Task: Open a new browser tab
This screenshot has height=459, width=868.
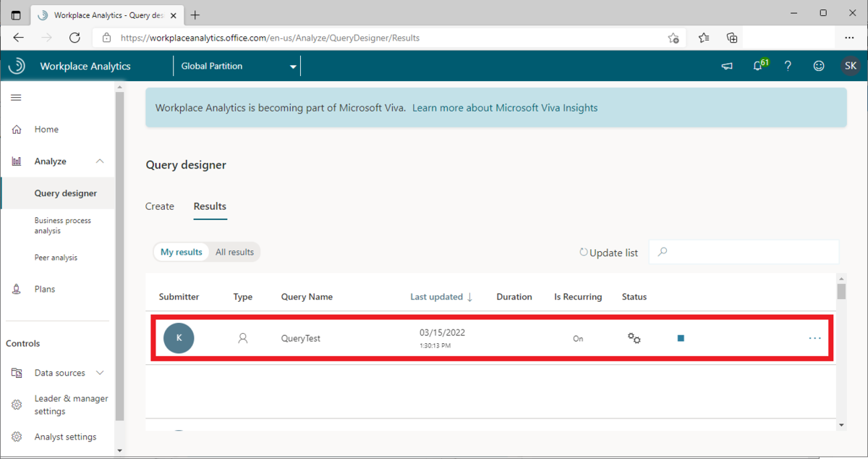Action: click(195, 14)
